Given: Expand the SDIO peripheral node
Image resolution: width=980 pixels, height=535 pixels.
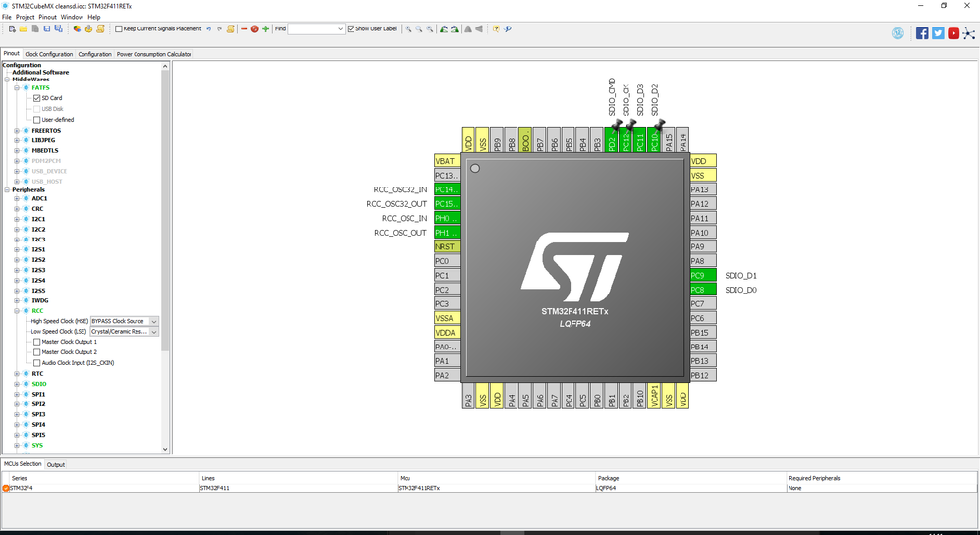Looking at the screenshot, I should (x=17, y=384).
